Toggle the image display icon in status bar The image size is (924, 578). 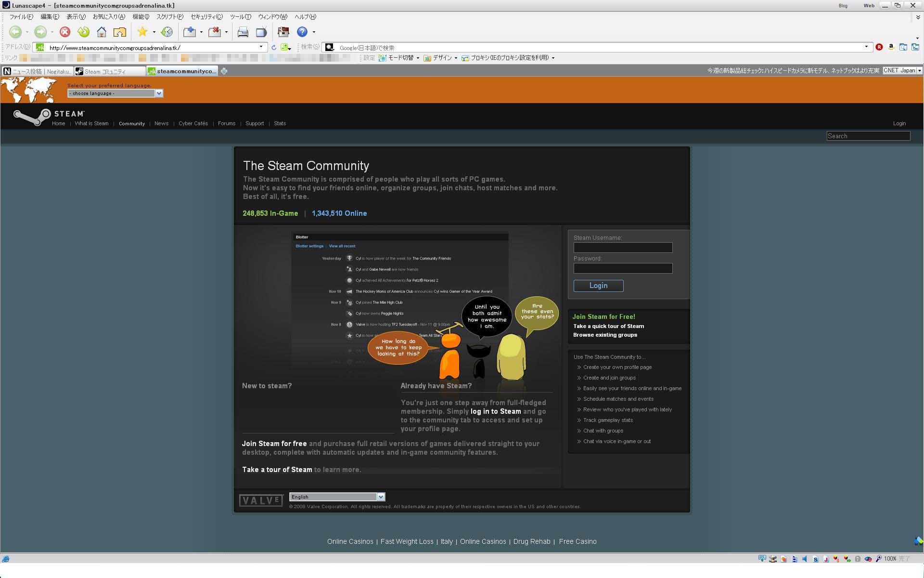[784, 559]
